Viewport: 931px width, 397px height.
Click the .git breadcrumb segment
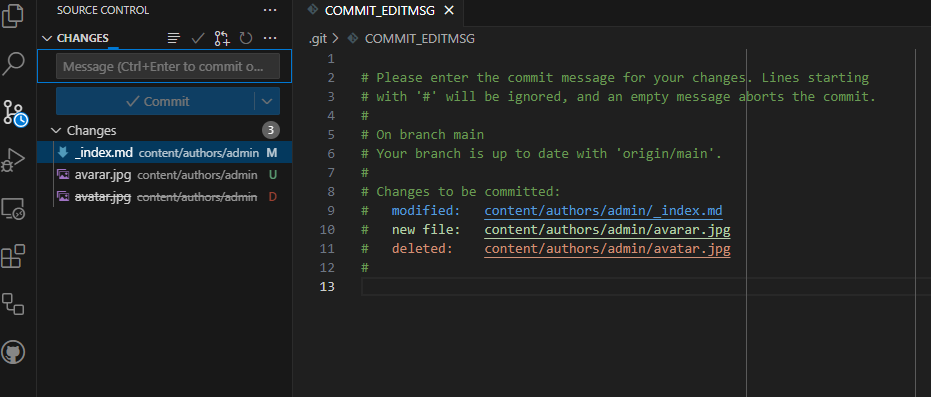point(318,39)
